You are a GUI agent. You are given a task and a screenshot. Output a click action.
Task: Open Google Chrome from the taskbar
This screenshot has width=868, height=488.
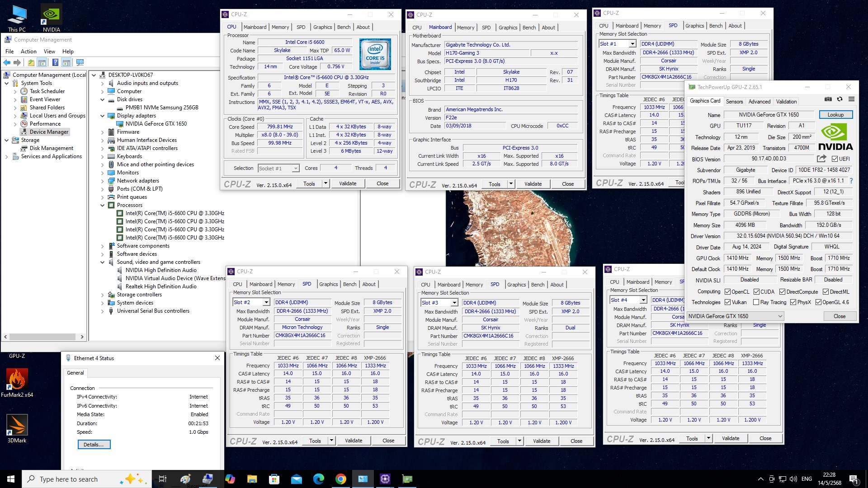click(x=341, y=479)
